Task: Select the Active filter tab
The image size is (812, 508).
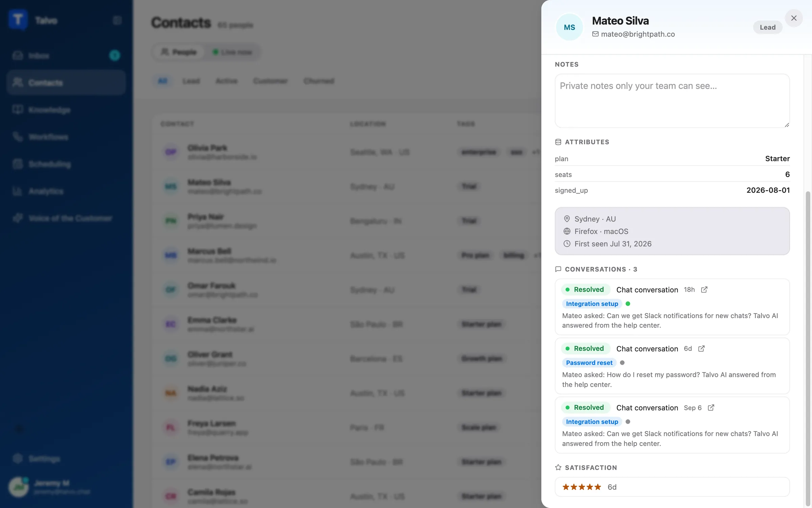Action: click(x=227, y=81)
